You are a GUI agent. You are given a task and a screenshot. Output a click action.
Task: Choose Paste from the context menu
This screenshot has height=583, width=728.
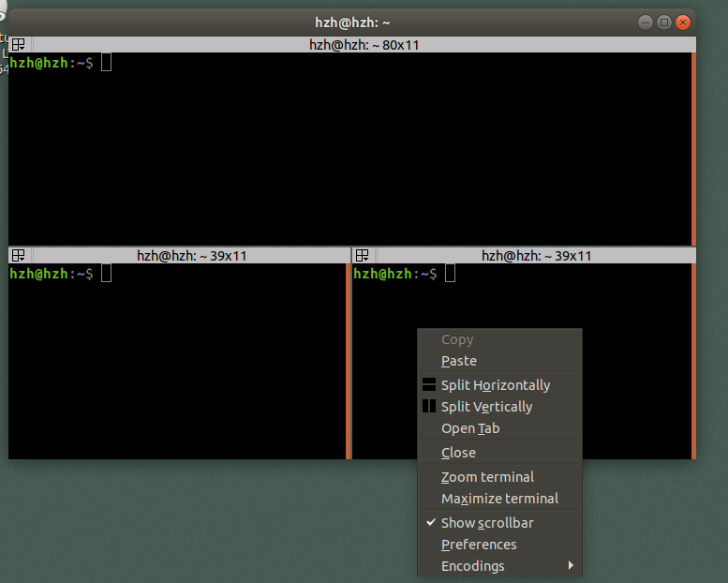[499, 361]
